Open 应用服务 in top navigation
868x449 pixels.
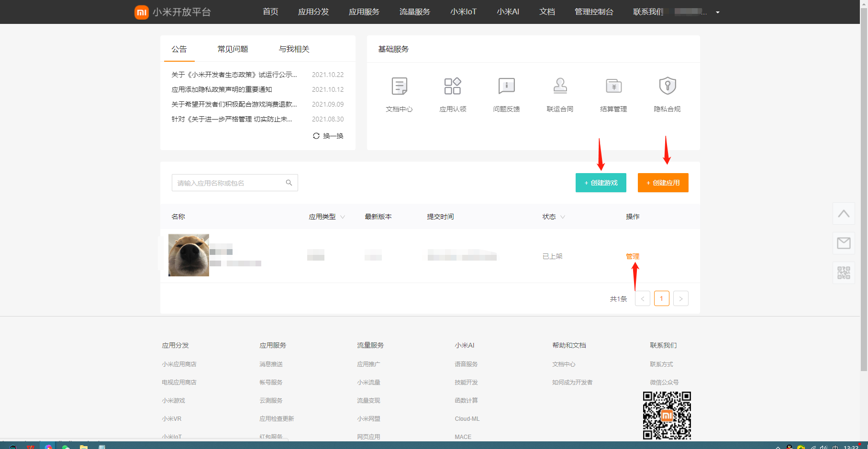(364, 11)
